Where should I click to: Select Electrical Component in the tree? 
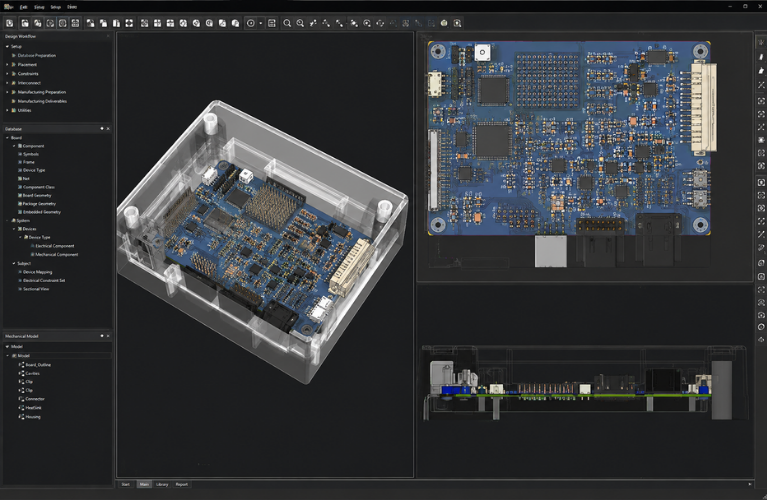point(55,246)
